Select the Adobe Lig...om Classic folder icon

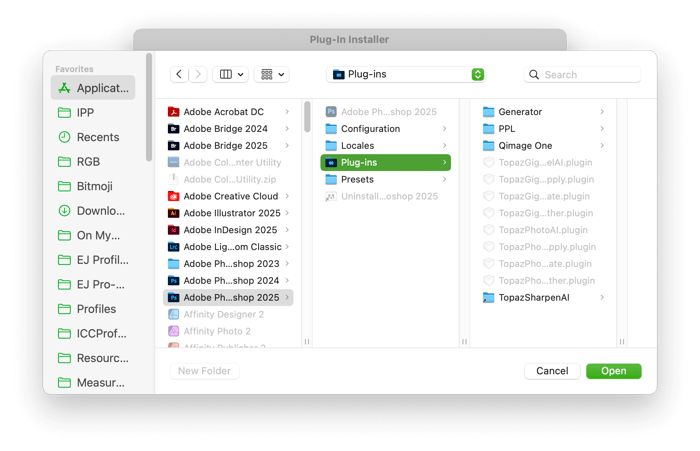(173, 247)
